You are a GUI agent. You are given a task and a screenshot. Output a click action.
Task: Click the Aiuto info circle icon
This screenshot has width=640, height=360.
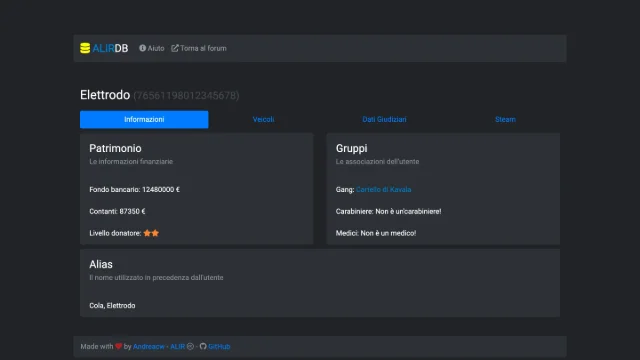coord(142,48)
